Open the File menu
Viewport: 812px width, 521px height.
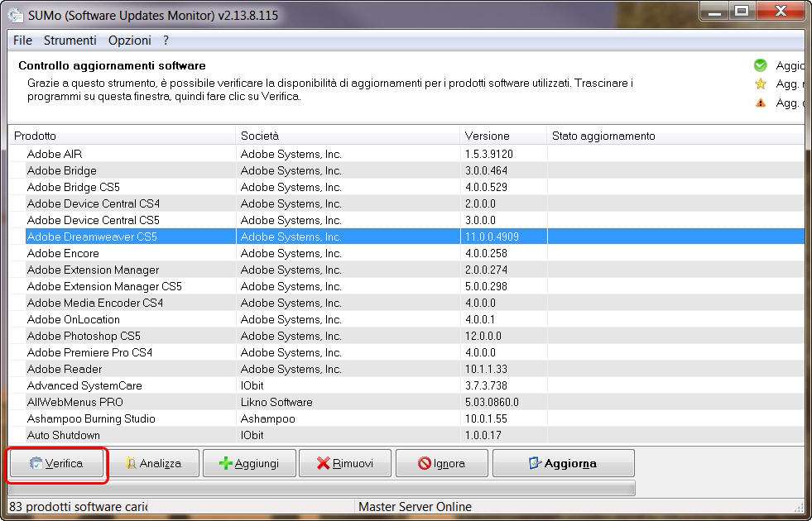click(x=22, y=40)
